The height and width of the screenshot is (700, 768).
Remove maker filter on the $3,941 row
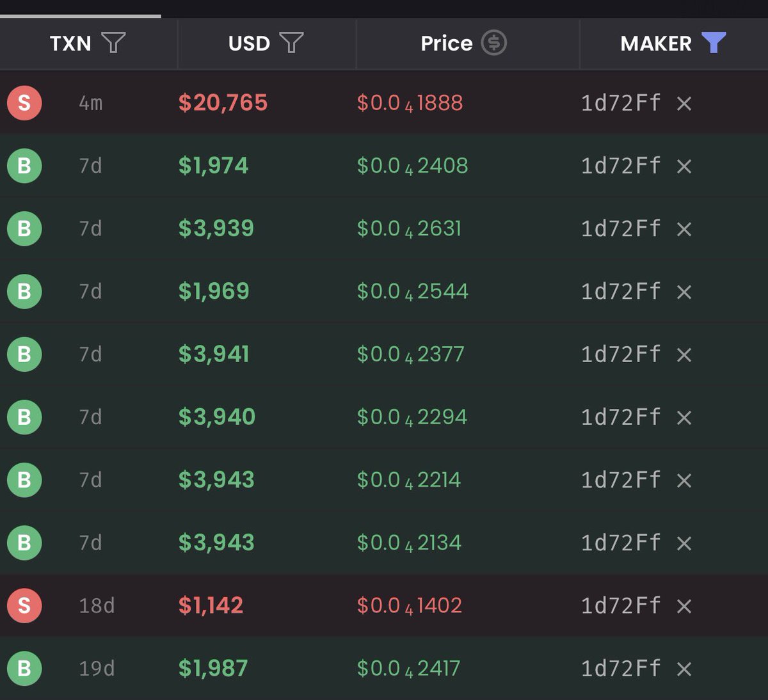[684, 354]
